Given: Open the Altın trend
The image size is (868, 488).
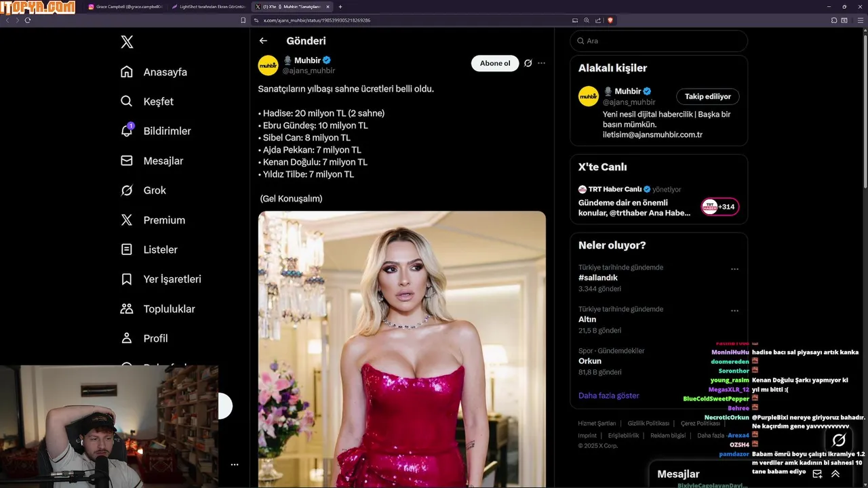Looking at the screenshot, I should point(587,319).
